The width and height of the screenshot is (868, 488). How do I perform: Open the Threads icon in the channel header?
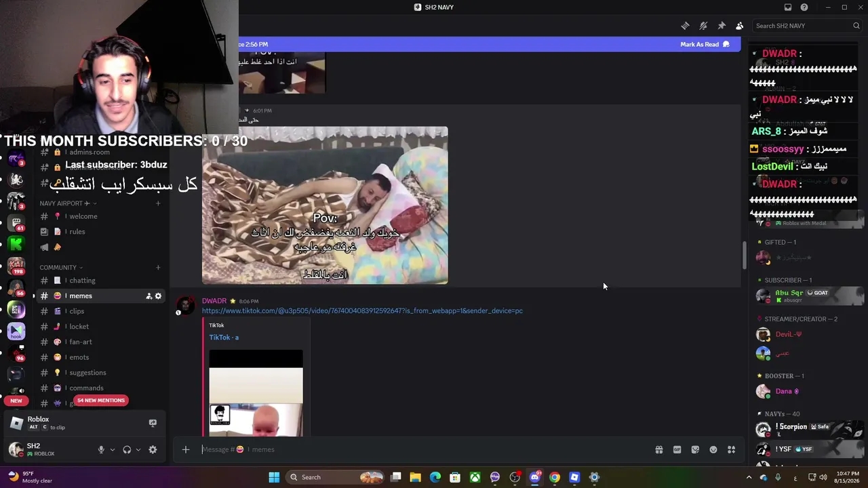685,26
